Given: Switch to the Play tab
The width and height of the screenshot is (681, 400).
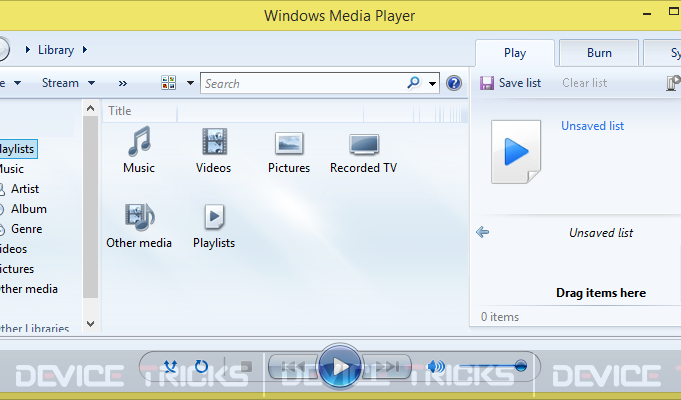Looking at the screenshot, I should [515, 53].
